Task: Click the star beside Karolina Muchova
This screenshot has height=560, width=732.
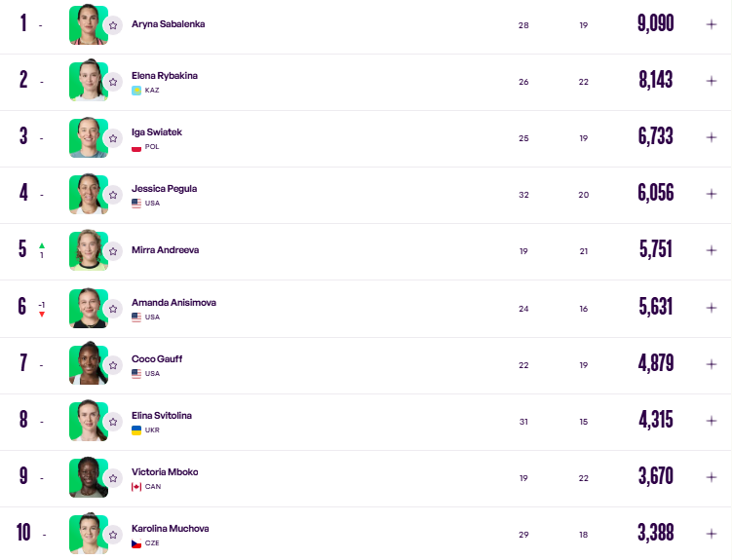Action: coord(113,535)
